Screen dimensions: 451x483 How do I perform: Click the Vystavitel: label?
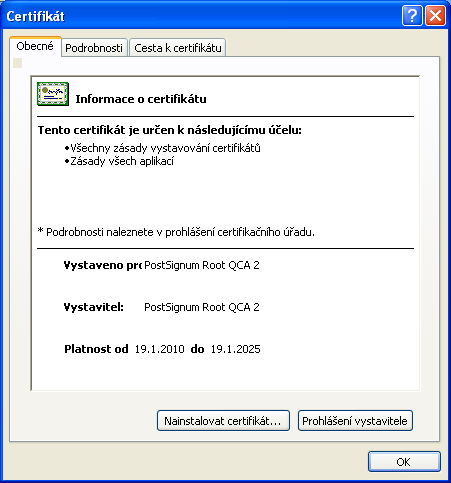[x=94, y=307]
